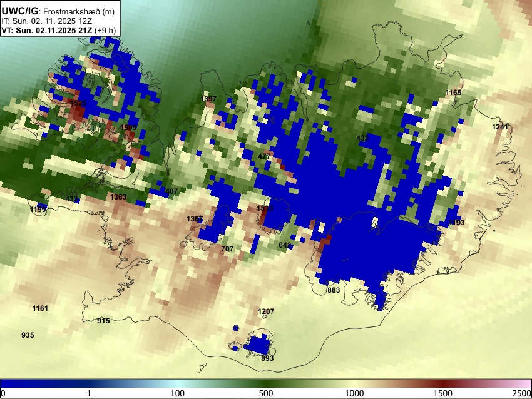Click the 1533 freezing level label

pos(265,208)
